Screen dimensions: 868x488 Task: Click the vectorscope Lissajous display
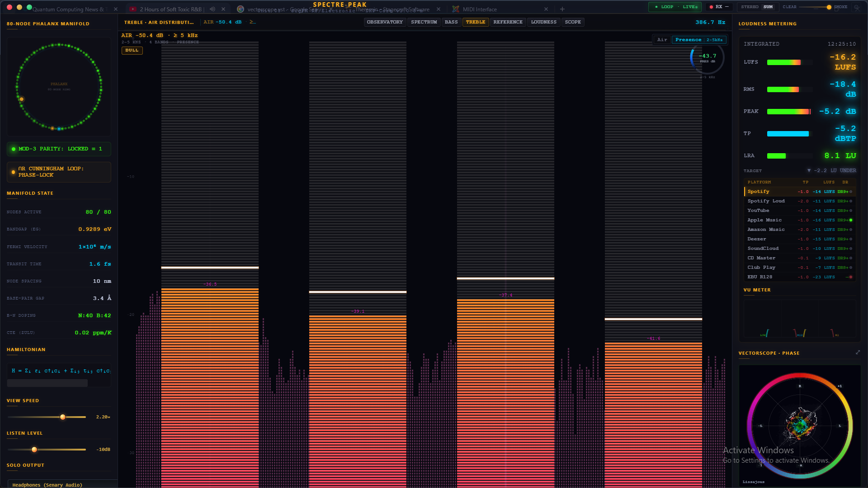(800, 425)
